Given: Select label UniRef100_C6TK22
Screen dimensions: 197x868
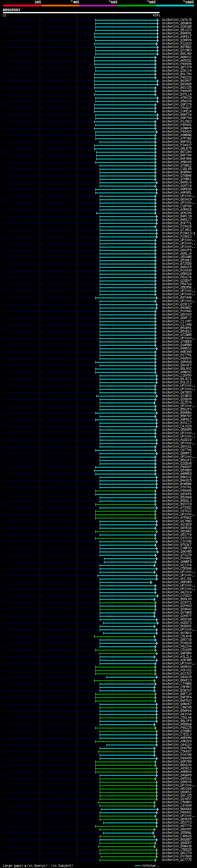Looking at the screenshot, I should tap(177, 511).
